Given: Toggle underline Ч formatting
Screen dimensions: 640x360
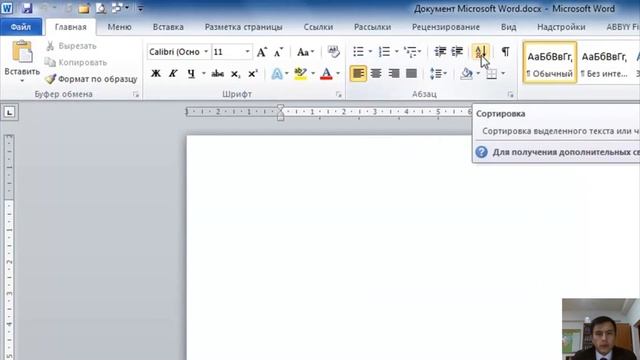Looking at the screenshot, I should tap(191, 73).
